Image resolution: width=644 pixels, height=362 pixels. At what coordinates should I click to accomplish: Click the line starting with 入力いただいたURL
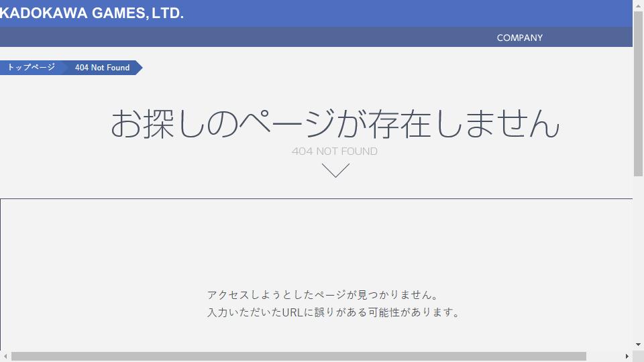pyautogui.click(x=333, y=312)
